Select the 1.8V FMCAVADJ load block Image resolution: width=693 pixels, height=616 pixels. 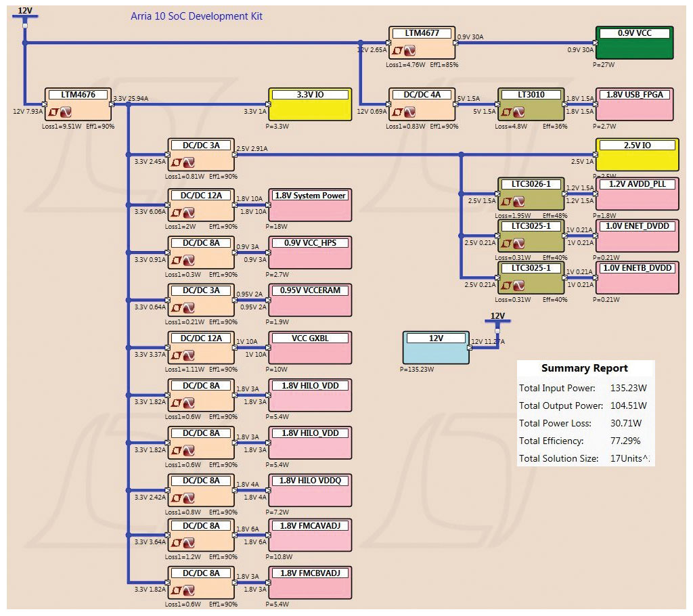point(310,535)
